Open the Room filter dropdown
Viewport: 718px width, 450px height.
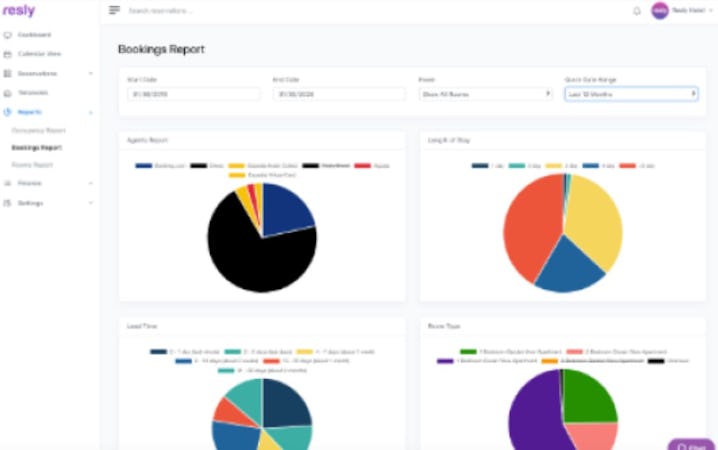click(x=485, y=94)
